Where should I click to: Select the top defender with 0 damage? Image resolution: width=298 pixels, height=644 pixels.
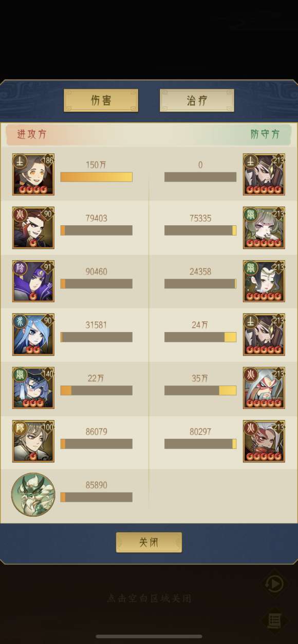coord(264,174)
